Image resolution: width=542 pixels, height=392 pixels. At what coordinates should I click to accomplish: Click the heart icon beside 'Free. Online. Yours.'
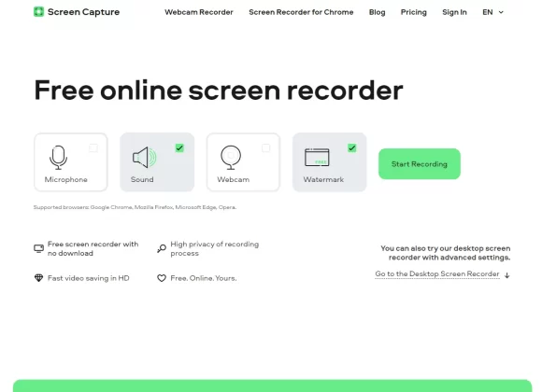click(162, 278)
